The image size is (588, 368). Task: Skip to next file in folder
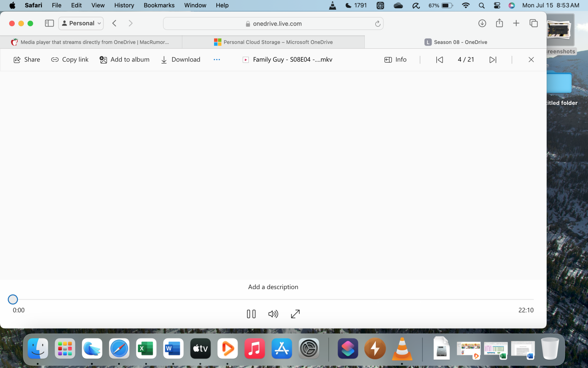click(493, 60)
